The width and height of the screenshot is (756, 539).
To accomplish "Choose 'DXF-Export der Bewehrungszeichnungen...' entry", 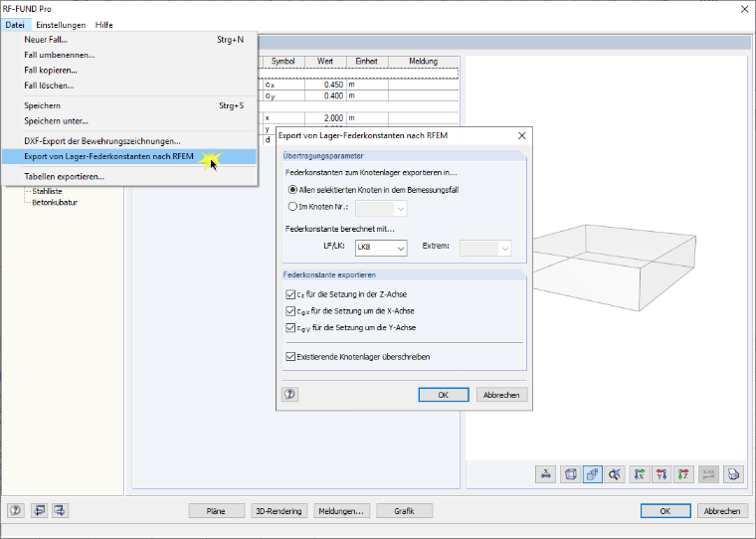I will point(129,141).
